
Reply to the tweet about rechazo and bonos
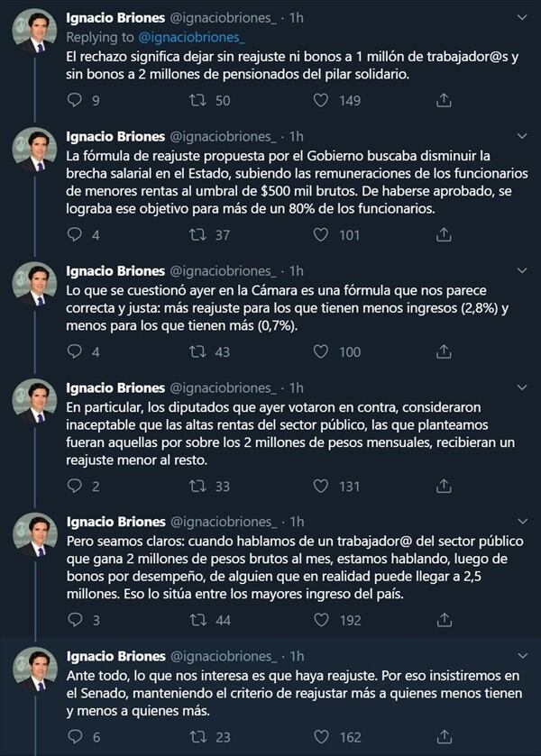(x=74, y=100)
